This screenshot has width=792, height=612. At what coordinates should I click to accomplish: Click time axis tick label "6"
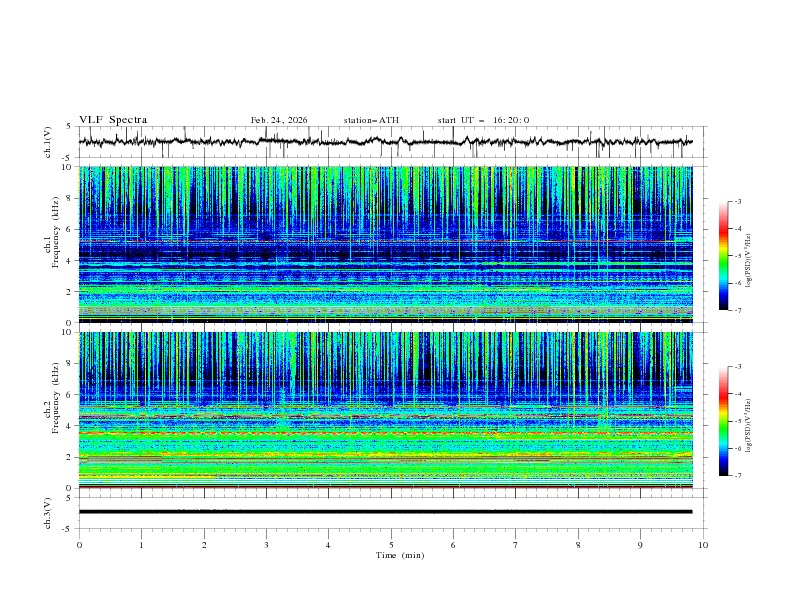tap(453, 545)
